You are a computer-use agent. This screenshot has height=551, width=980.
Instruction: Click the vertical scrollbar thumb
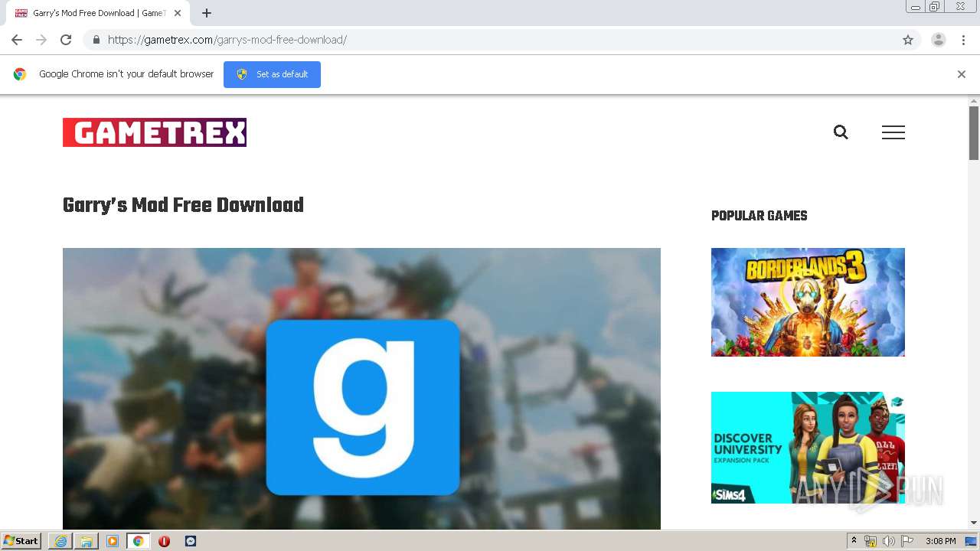click(x=974, y=133)
